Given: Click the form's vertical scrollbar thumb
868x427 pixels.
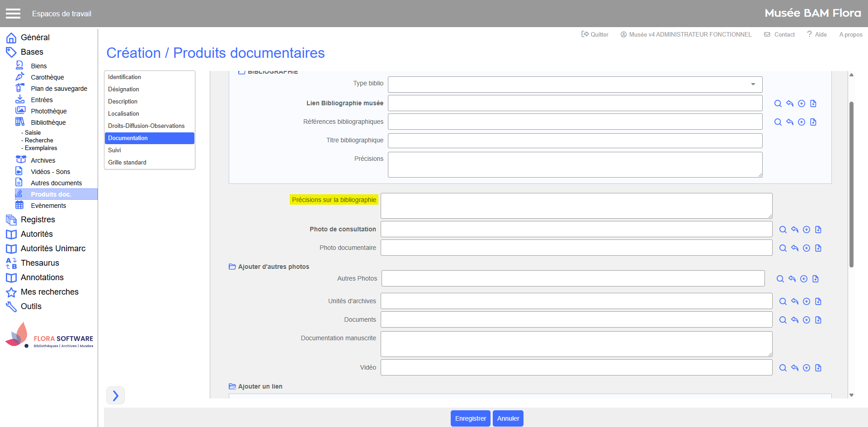Looking at the screenshot, I should point(851,184).
